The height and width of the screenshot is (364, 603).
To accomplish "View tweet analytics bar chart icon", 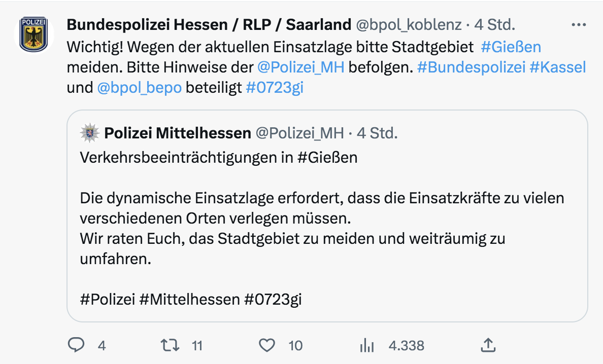I will click(366, 345).
